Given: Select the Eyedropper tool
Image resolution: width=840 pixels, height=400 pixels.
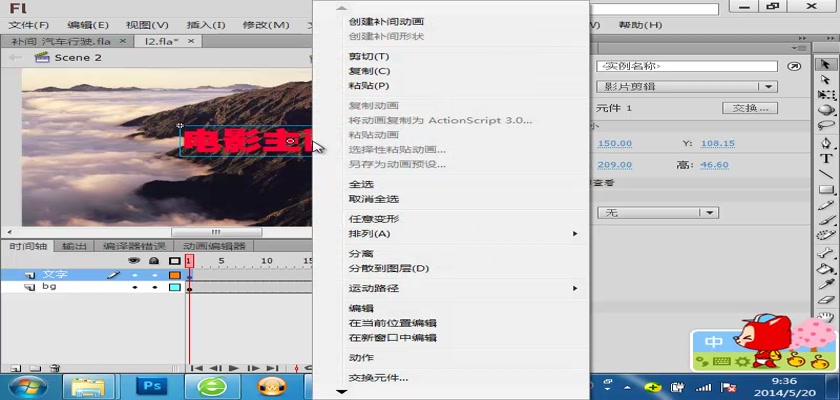Looking at the screenshot, I should [826, 284].
